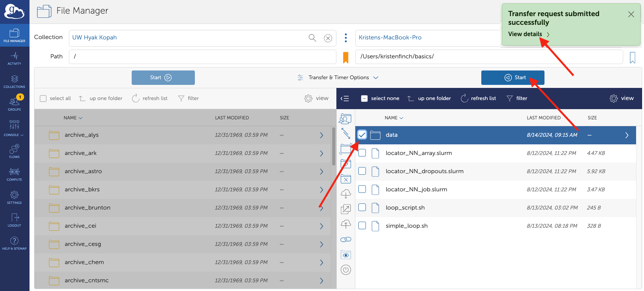Image resolution: width=644 pixels, height=291 pixels.
Task: Click filter in the right panel
Action: pyautogui.click(x=517, y=99)
